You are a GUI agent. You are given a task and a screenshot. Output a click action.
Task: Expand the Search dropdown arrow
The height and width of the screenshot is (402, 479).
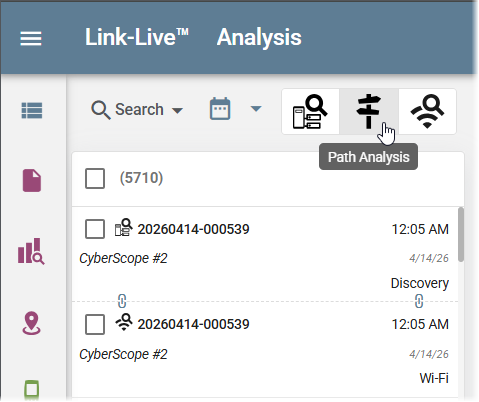tap(177, 110)
